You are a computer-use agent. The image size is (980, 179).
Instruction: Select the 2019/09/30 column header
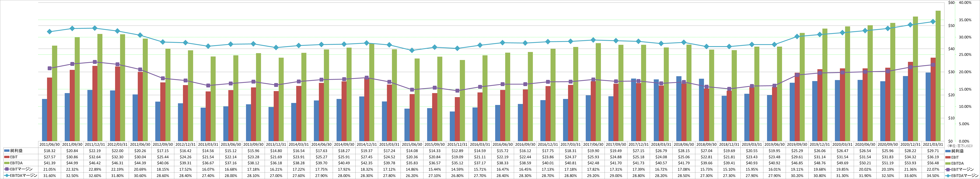tap(797, 145)
